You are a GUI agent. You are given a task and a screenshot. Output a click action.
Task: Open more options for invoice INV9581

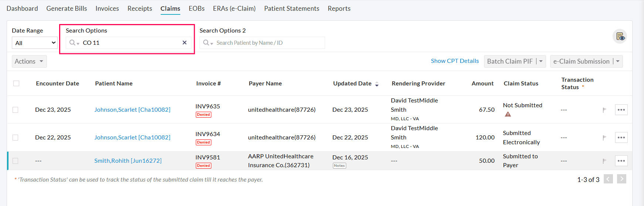tap(621, 161)
